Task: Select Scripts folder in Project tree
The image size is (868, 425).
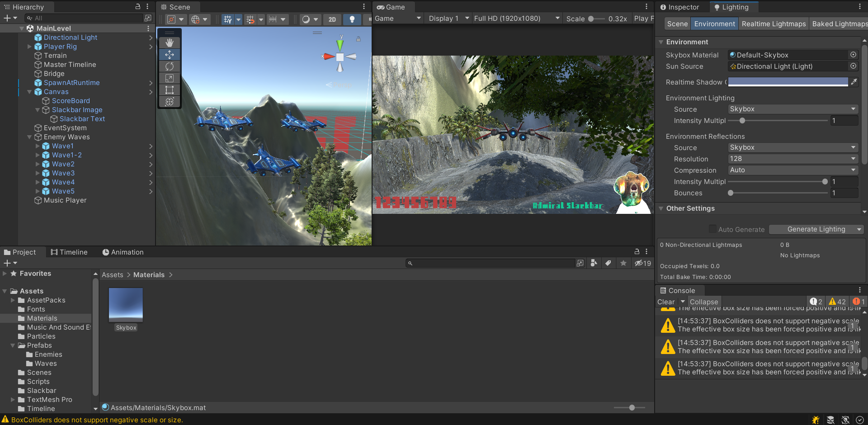Action: (x=38, y=382)
